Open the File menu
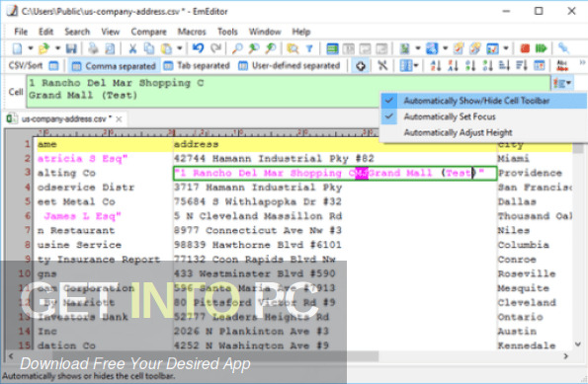The image size is (588, 384). 21,32
